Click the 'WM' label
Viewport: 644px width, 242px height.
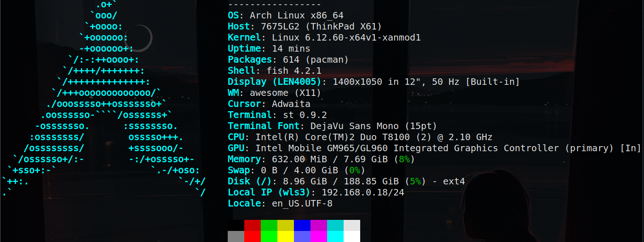coord(233,93)
